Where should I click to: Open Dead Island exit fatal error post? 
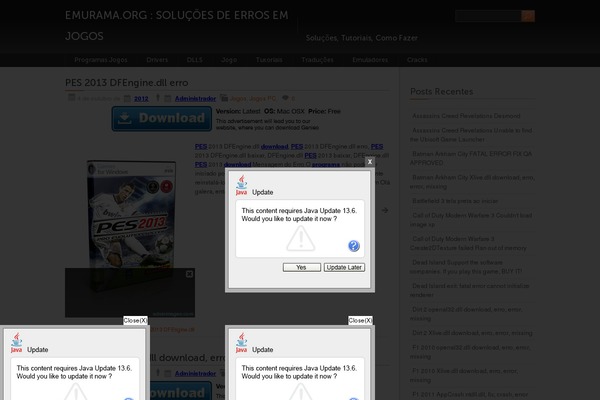[470, 290]
